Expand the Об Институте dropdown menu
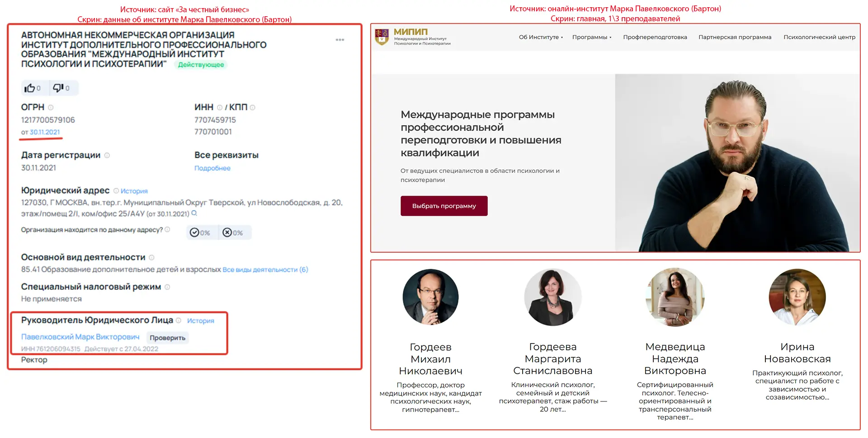Image resolution: width=868 pixels, height=438 pixels. (541, 37)
